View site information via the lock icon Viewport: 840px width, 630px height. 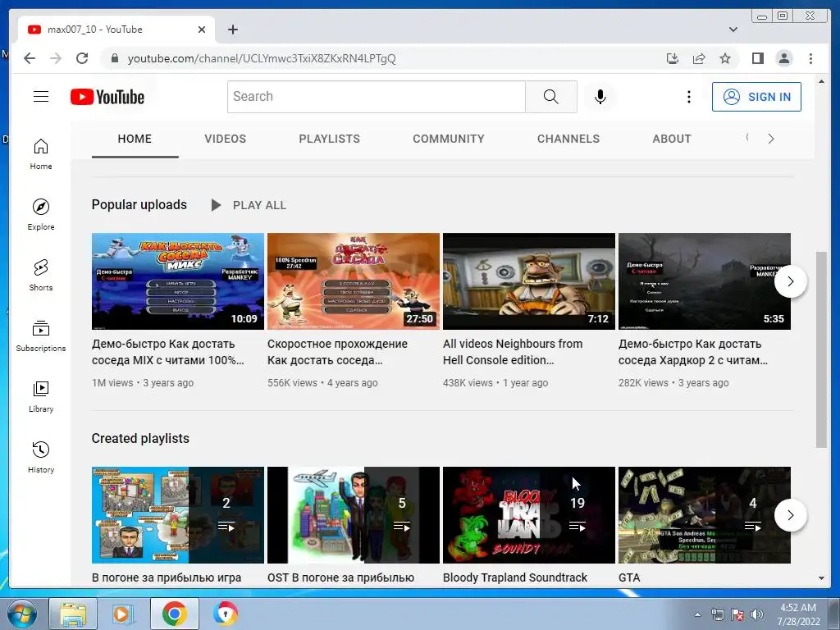114,58
